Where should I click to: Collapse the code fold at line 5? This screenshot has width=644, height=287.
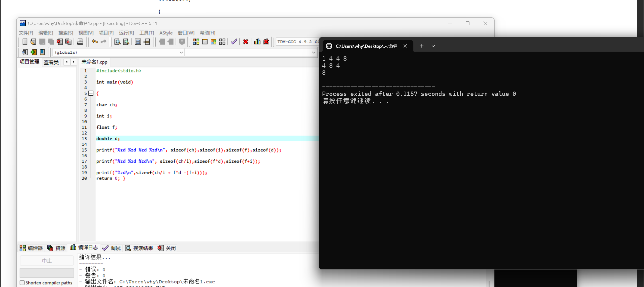(x=91, y=93)
